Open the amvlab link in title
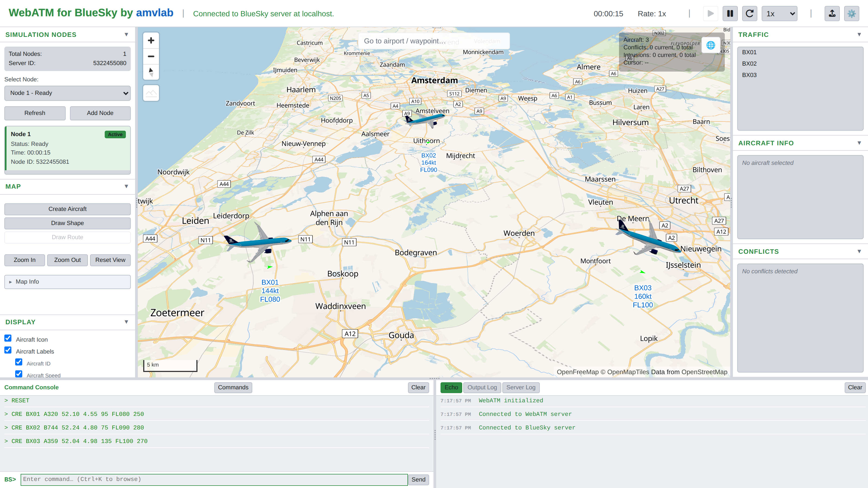 point(154,12)
